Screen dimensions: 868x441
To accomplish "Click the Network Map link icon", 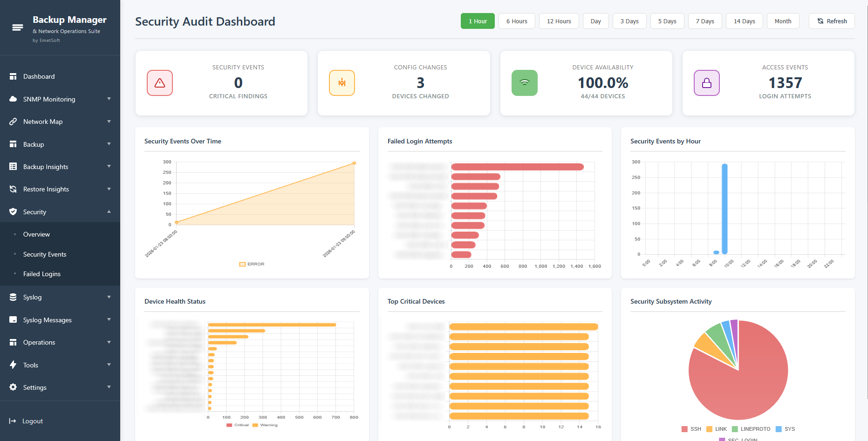I will pyautogui.click(x=13, y=122).
